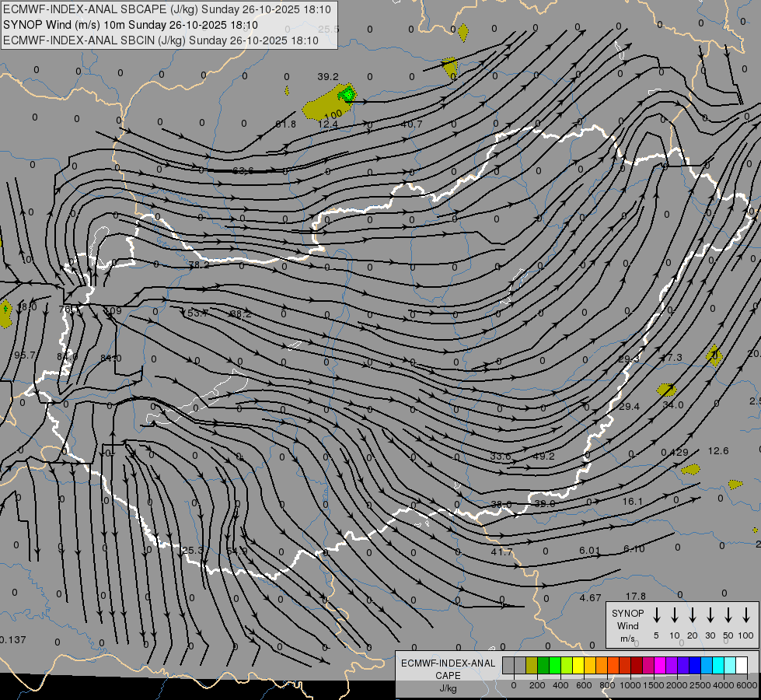Click the '41.7' value on the map
The height and width of the screenshot is (700, 761).
click(x=501, y=552)
